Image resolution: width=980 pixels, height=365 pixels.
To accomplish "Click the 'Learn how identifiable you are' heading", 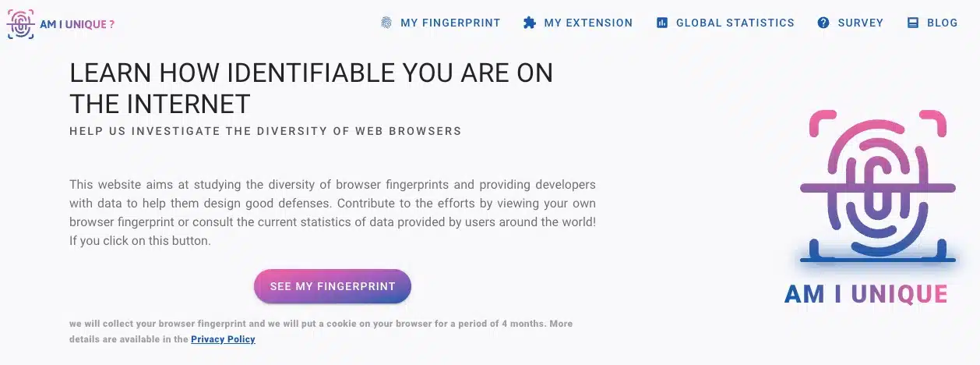I will click(312, 88).
